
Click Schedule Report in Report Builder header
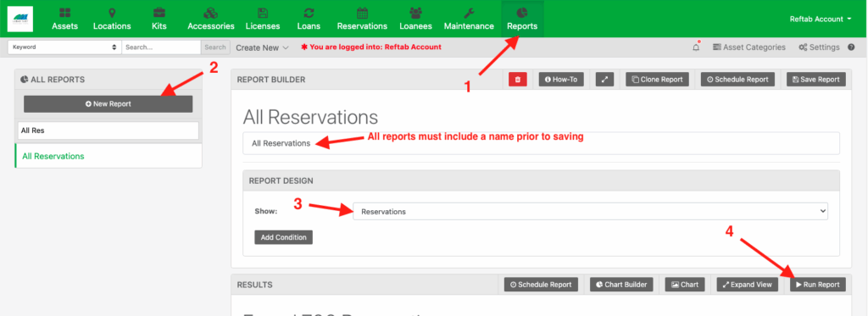[737, 80]
